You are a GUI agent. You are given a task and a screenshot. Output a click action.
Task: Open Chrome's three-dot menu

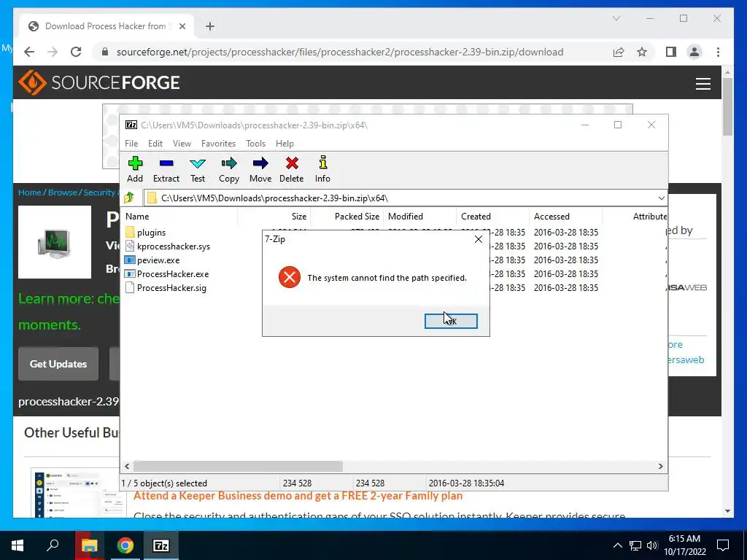click(718, 52)
